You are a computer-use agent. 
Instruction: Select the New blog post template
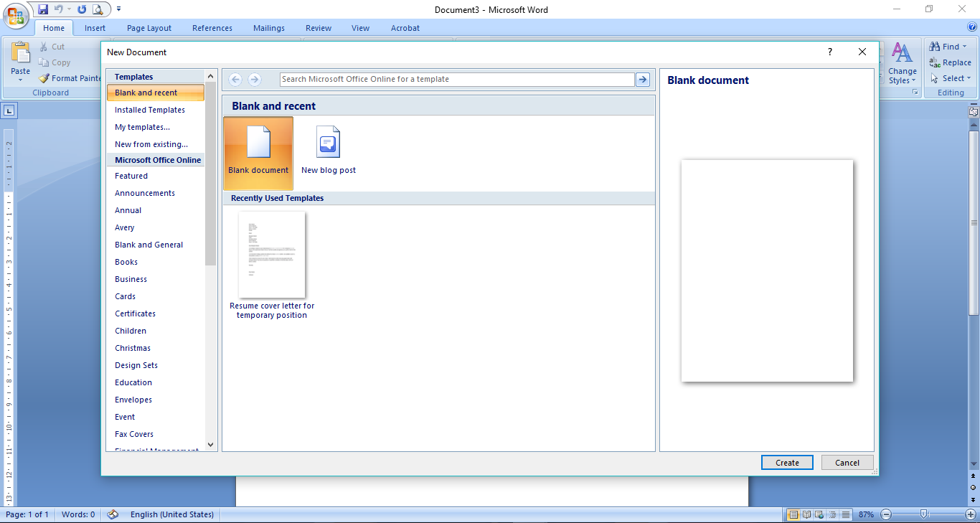click(x=329, y=151)
